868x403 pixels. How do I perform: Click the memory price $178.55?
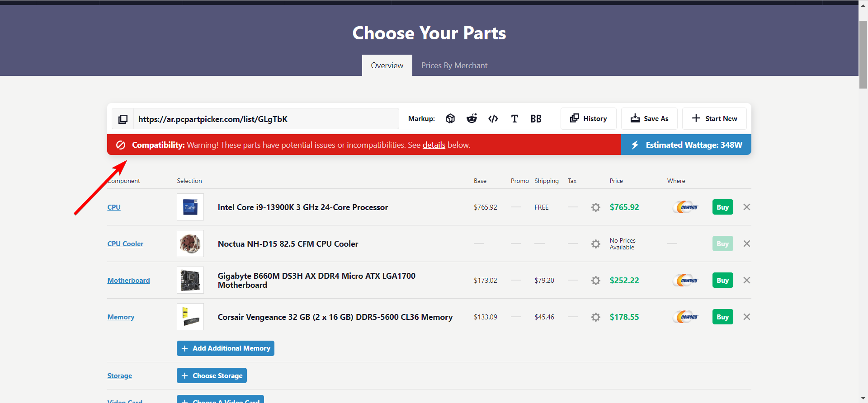click(624, 317)
